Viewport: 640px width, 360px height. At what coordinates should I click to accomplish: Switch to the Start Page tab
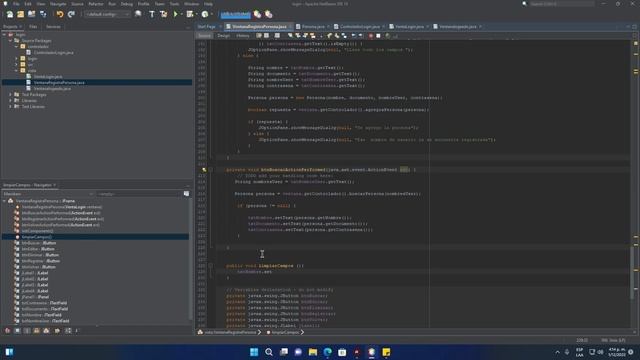(x=207, y=27)
